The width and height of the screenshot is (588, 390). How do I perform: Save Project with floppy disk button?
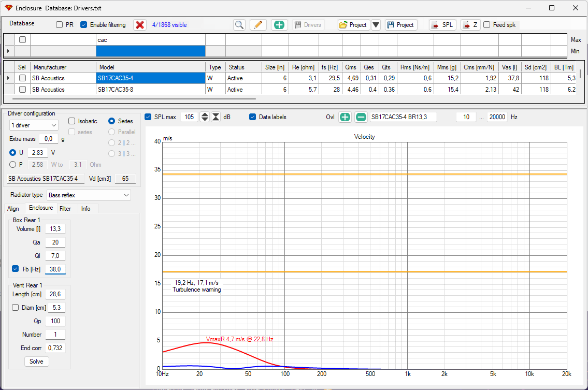pyautogui.click(x=401, y=25)
